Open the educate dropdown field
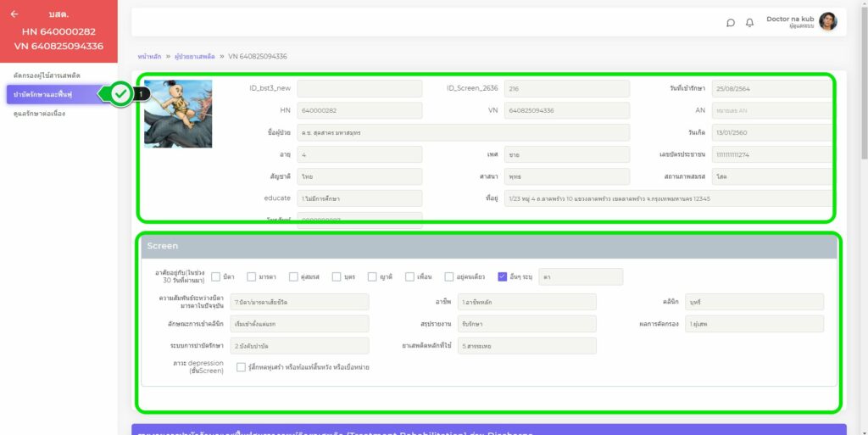Screen dimensions: 868x435 359,198
